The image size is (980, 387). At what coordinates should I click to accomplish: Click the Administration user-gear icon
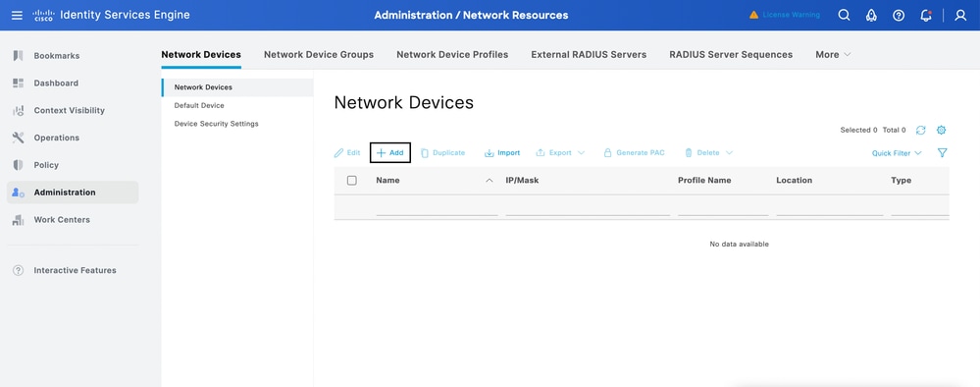18,193
